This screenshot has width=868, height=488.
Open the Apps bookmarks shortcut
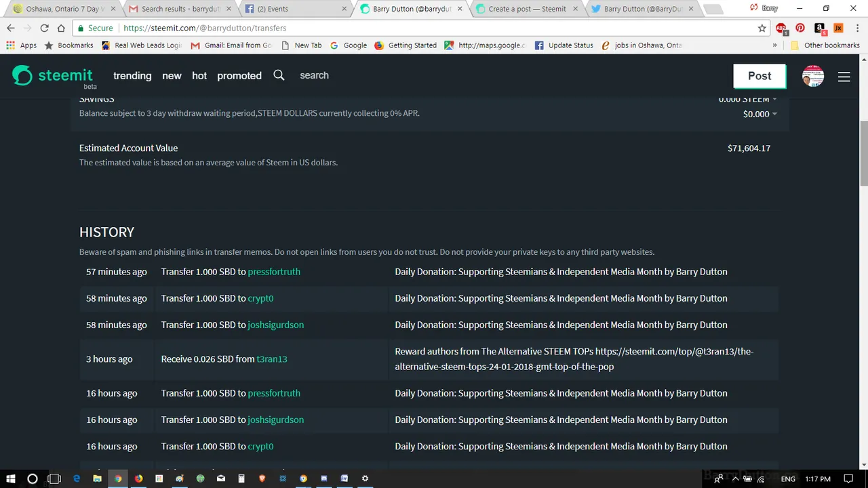point(21,45)
